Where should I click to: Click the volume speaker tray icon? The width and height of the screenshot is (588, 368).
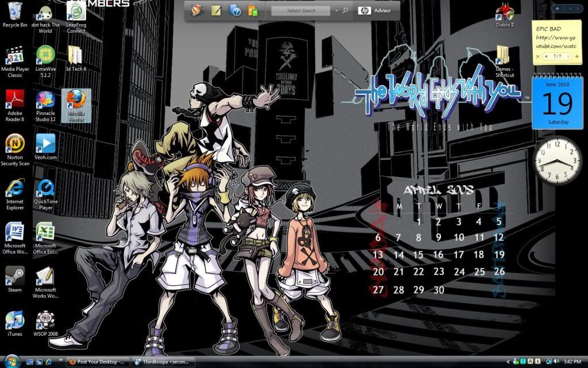coord(556,362)
